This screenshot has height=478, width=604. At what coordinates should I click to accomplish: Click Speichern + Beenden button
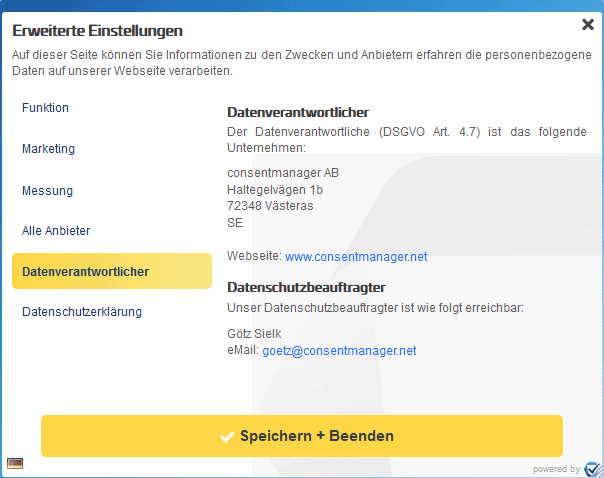coord(302,436)
